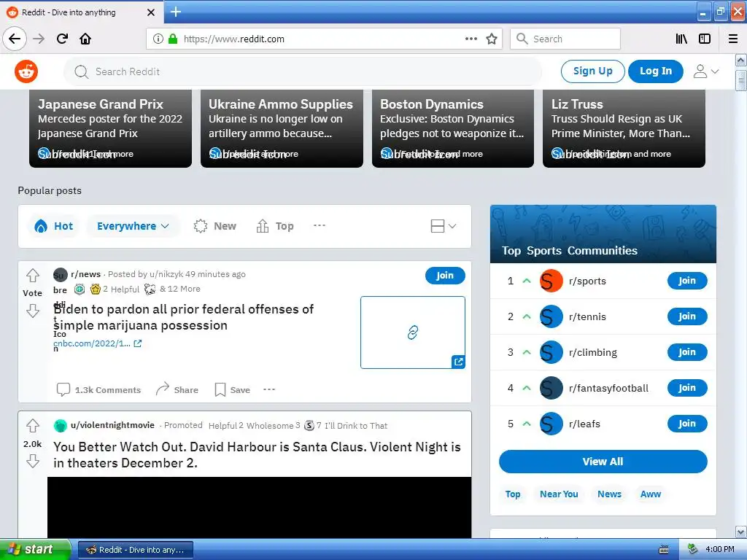Select the Top category link in sidebar
Viewport: 747px width, 560px height.
513,494
